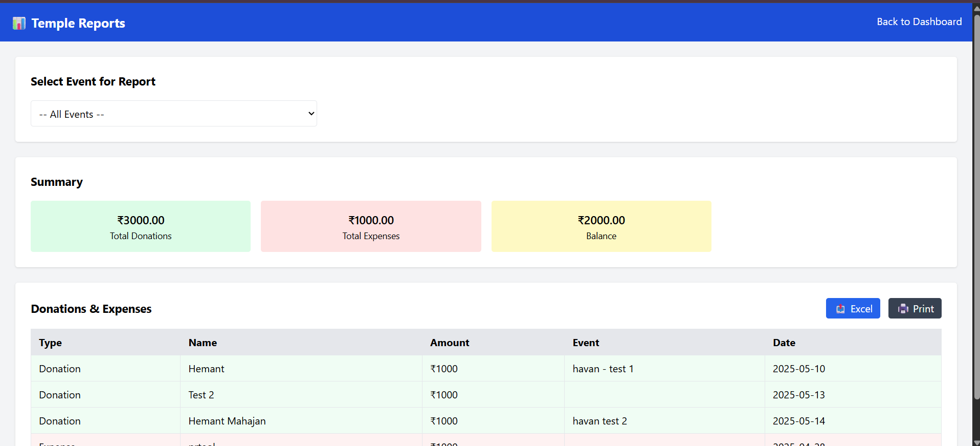Open the All Events dropdown
The width and height of the screenshot is (980, 446).
tap(174, 114)
